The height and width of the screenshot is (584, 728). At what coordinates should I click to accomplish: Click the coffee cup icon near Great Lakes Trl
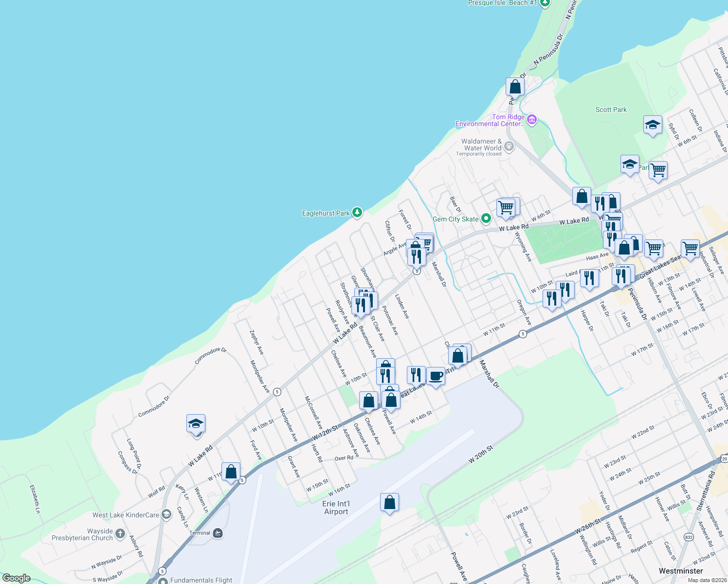436,375
